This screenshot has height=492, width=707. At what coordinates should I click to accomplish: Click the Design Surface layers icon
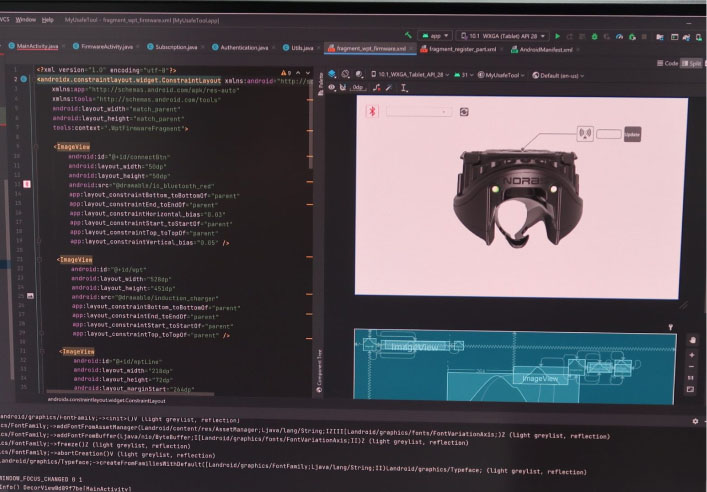[x=332, y=74]
